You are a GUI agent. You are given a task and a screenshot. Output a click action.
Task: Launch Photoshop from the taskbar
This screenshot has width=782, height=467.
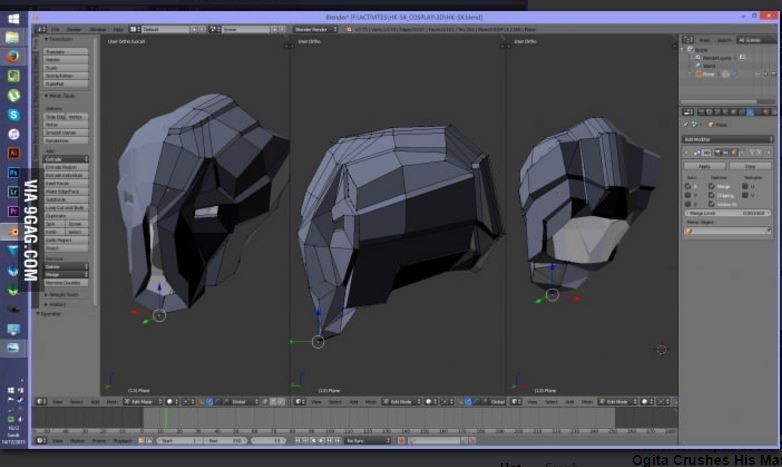[13, 172]
